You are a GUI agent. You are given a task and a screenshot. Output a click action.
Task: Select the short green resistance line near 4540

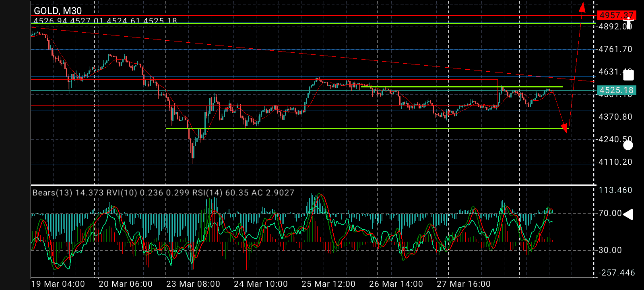pos(462,87)
